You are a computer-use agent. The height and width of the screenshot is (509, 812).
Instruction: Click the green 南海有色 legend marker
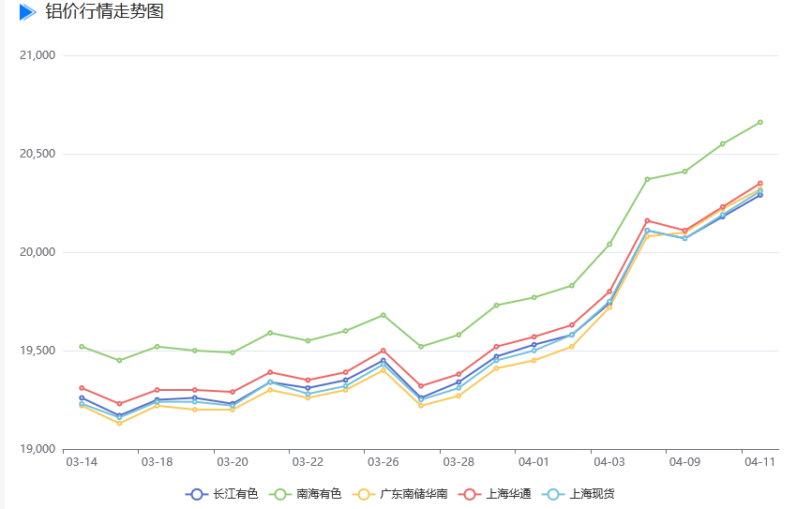click(279, 494)
